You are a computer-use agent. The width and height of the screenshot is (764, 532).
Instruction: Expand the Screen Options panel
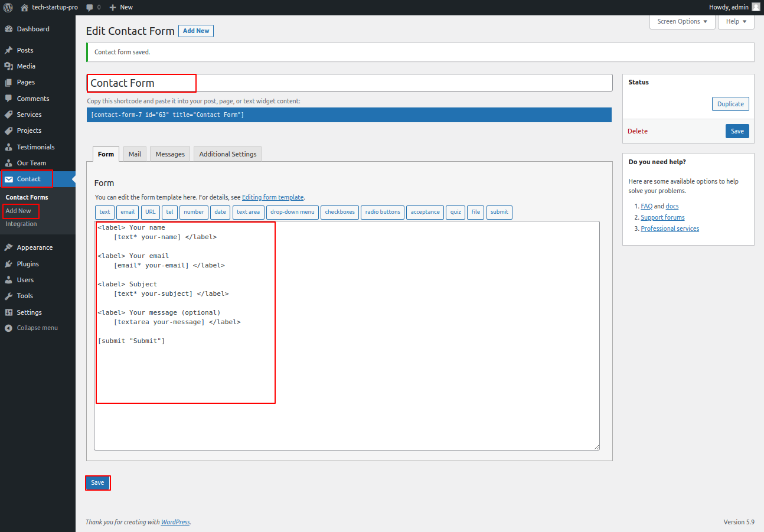tap(682, 21)
